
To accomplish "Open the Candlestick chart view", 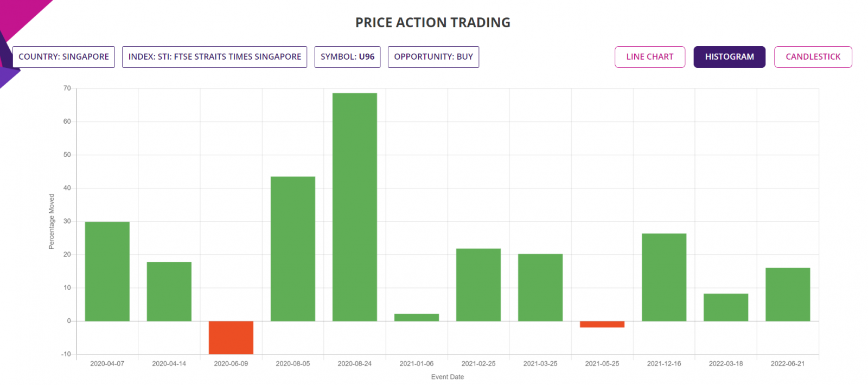I will [x=813, y=57].
